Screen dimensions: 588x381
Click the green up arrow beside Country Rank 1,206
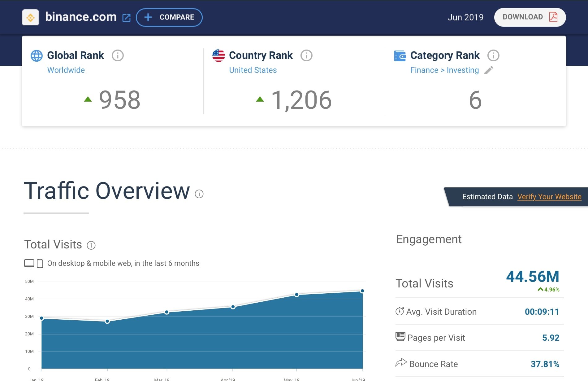(260, 99)
